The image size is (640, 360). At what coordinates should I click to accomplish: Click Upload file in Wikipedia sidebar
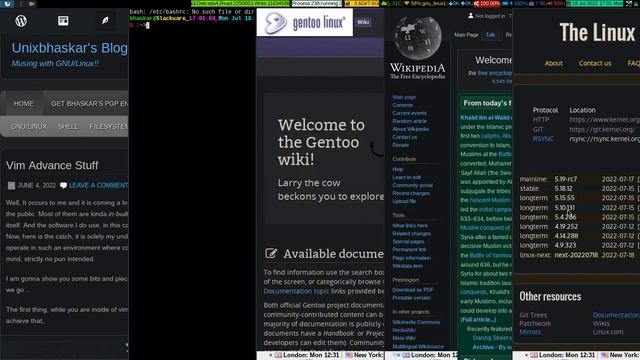404,201
